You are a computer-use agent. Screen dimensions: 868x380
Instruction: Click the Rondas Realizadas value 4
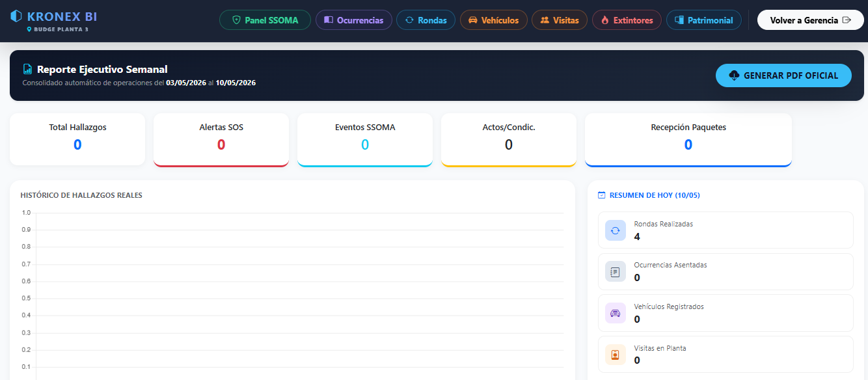click(637, 236)
